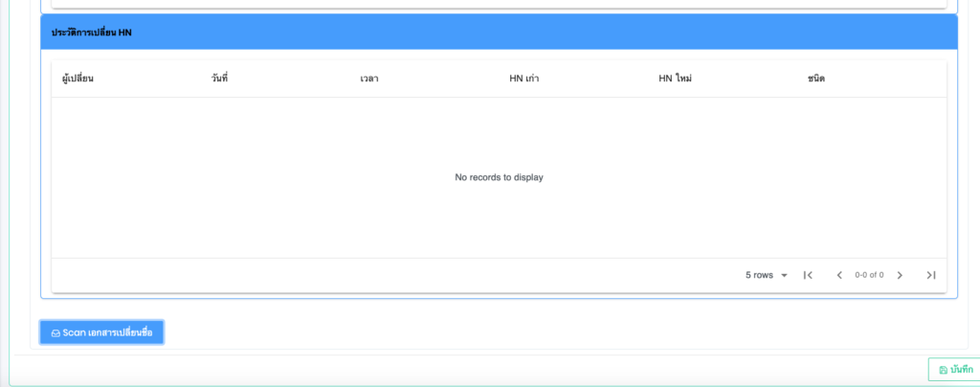This screenshot has width=980, height=387.
Task: Sort by the เวลา column header
Action: [369, 79]
